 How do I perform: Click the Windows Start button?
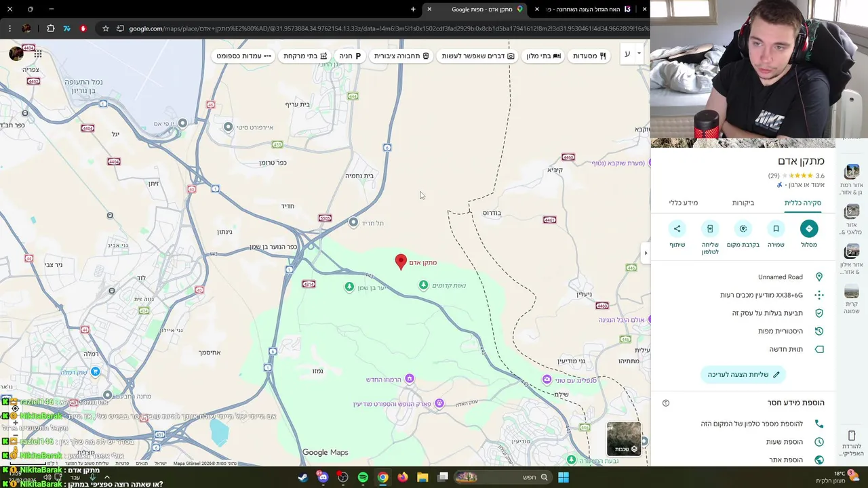click(x=563, y=477)
